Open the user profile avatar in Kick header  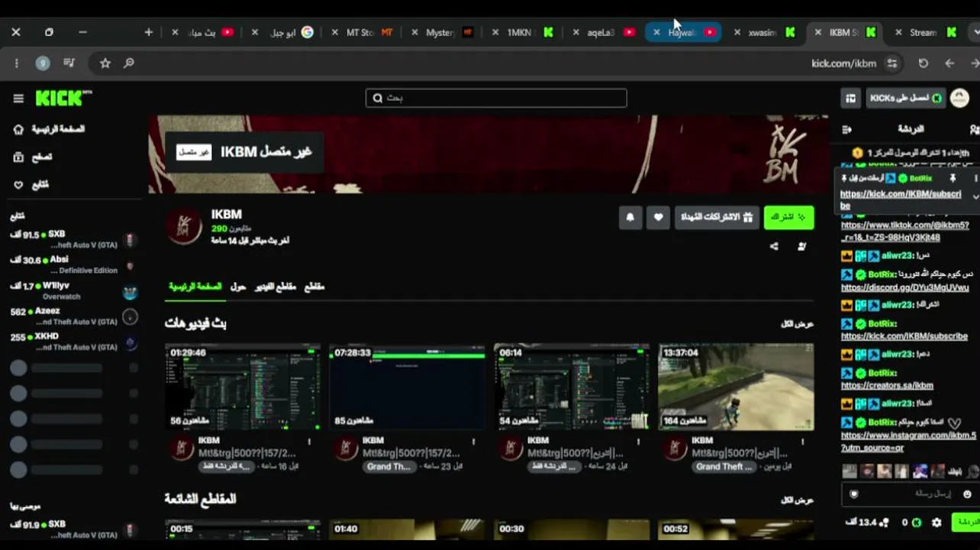coord(960,98)
